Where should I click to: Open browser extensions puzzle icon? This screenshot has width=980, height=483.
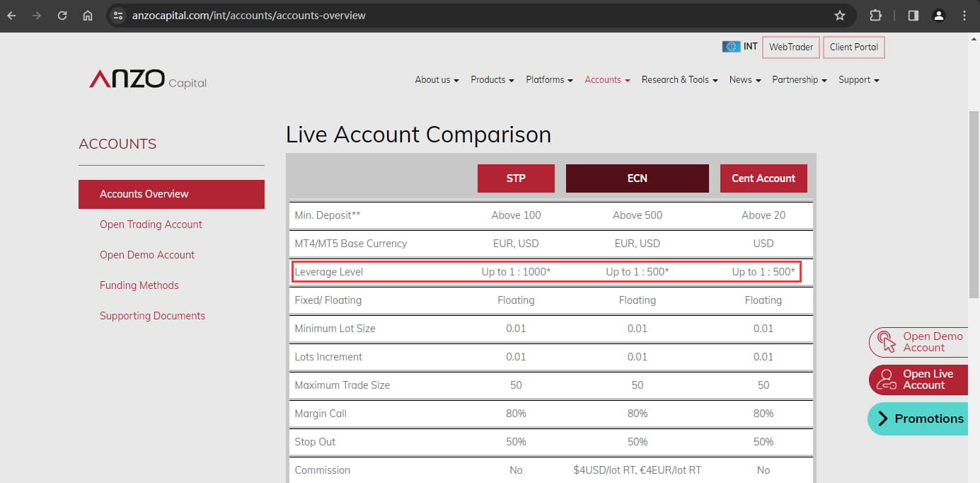click(x=875, y=15)
